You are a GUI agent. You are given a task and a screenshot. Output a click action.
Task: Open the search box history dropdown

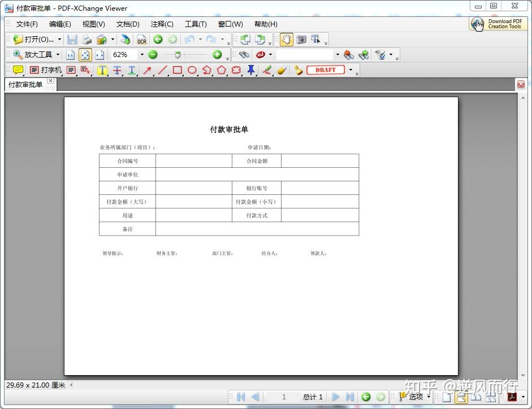[x=338, y=55]
